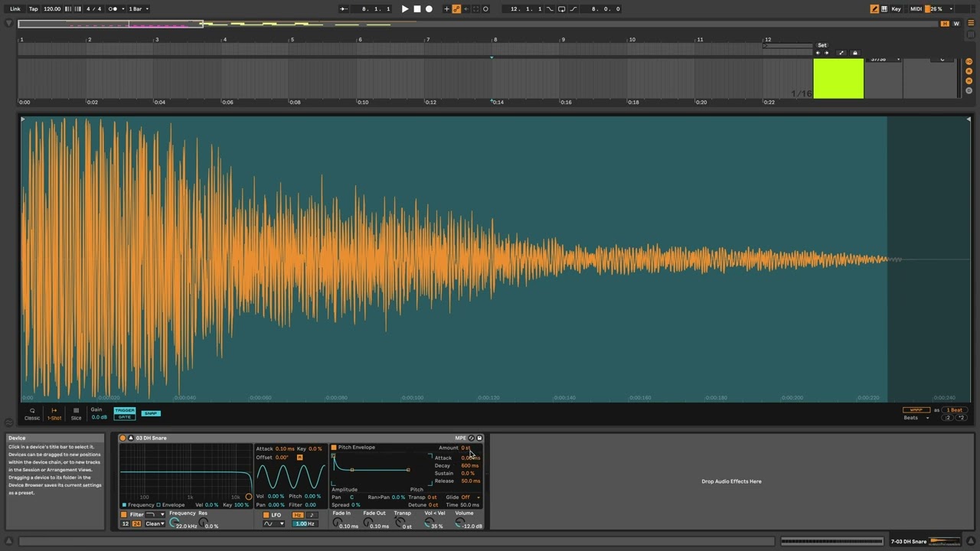
Task: Start playback with the Play button
Action: [x=405, y=9]
